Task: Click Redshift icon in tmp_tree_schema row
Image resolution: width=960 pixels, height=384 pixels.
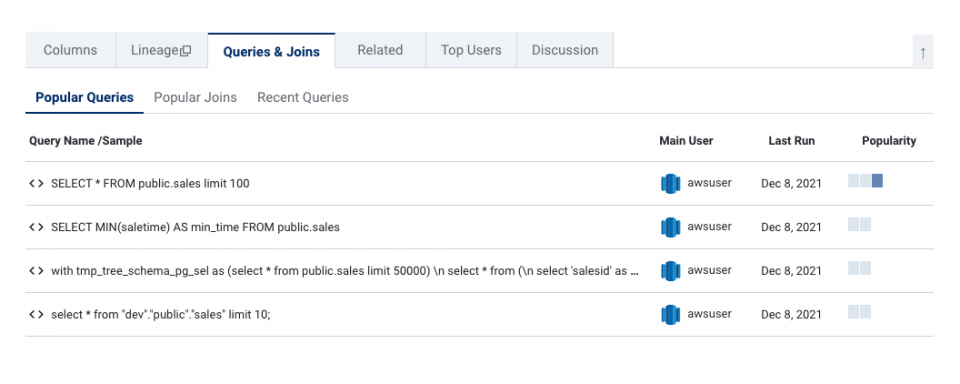Action: point(670,271)
